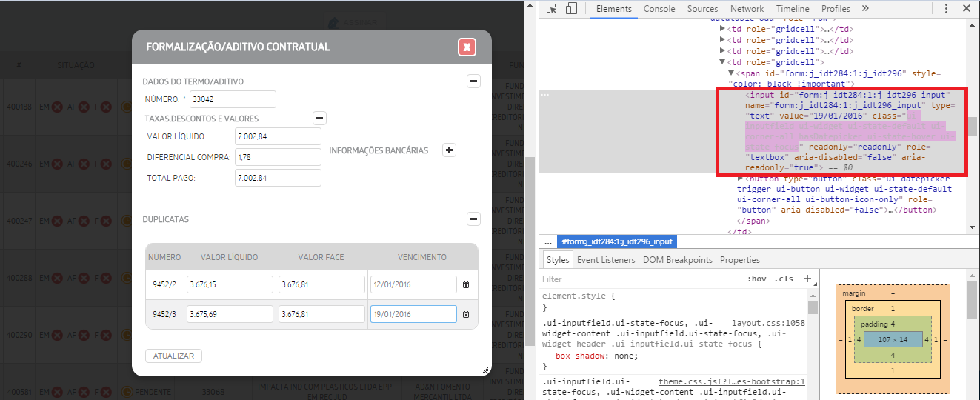
Task: Open date picker icon for duplicata 9452/3
Action: coord(466,314)
